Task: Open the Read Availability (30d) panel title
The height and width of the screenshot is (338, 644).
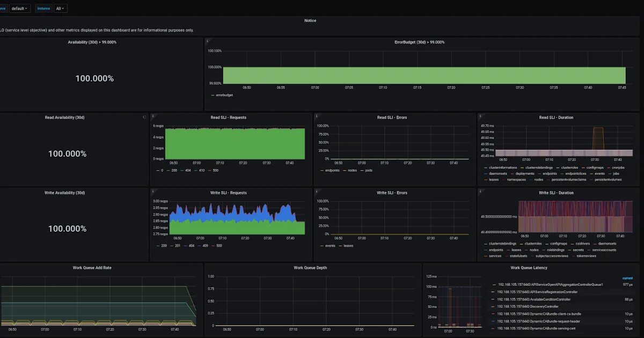Action: [64, 117]
